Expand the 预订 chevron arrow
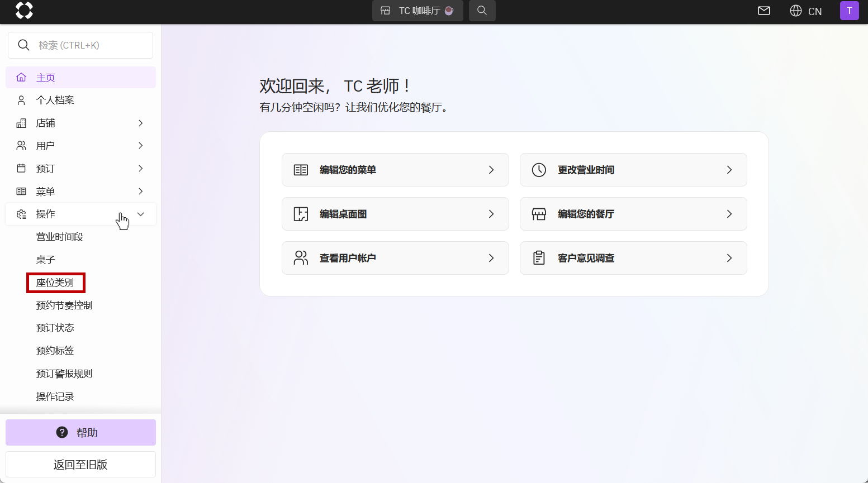The image size is (868, 483). tap(141, 169)
